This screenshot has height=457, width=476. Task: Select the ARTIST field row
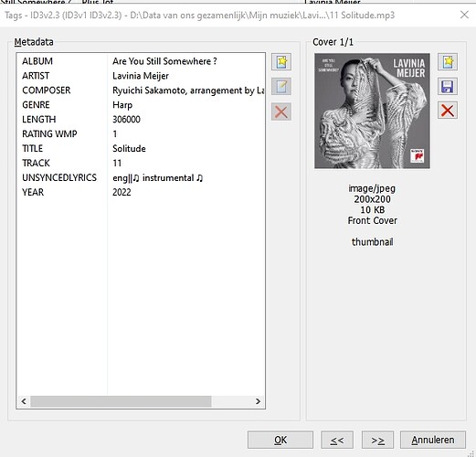coord(141,76)
